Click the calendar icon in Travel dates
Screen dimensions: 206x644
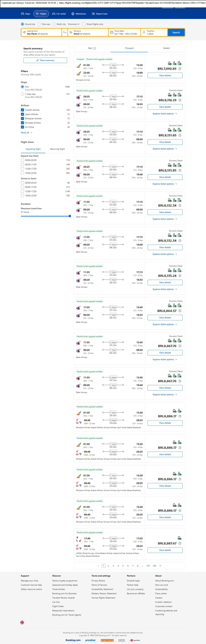click(x=111, y=33)
